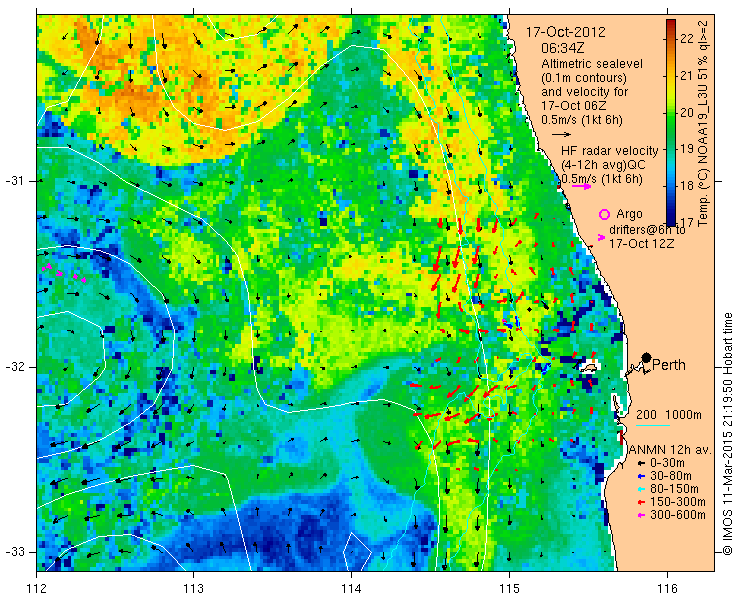Click the '300-600m' depth range label

coord(677,515)
